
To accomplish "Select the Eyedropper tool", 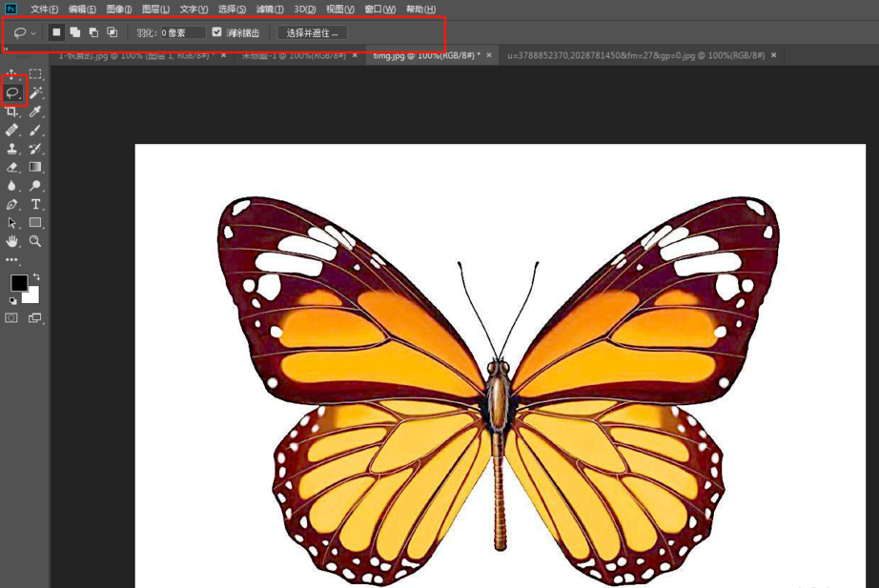I will pyautogui.click(x=35, y=112).
